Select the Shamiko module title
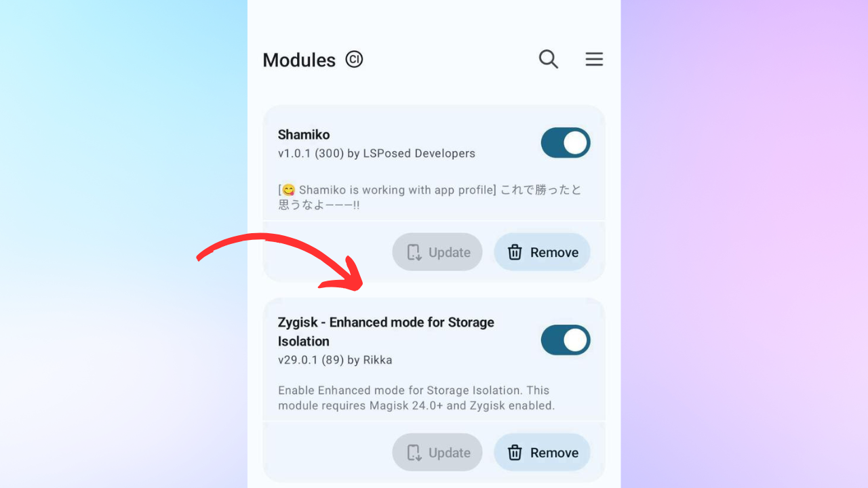 click(x=304, y=134)
